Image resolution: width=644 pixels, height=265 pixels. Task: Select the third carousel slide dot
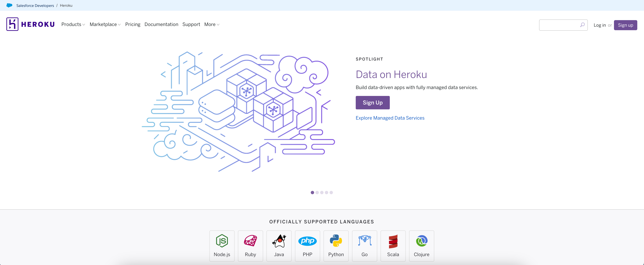[x=322, y=193]
